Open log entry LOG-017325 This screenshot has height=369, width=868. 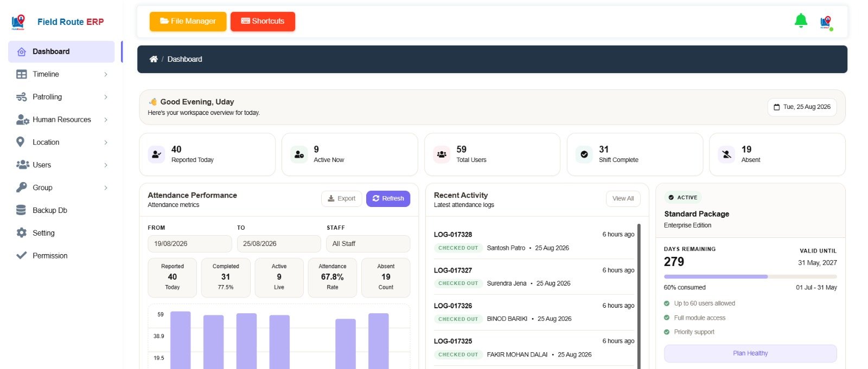(453, 341)
